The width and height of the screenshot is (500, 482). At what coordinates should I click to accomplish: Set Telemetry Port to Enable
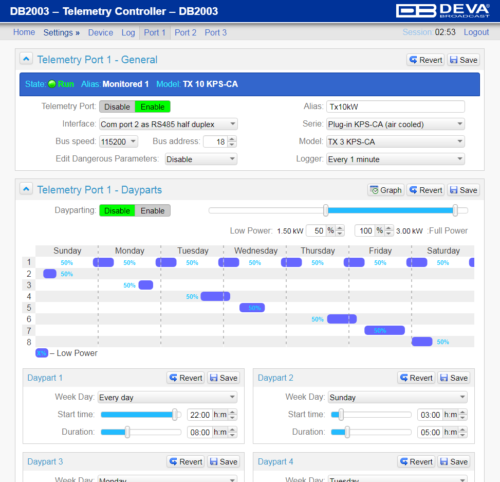(153, 107)
